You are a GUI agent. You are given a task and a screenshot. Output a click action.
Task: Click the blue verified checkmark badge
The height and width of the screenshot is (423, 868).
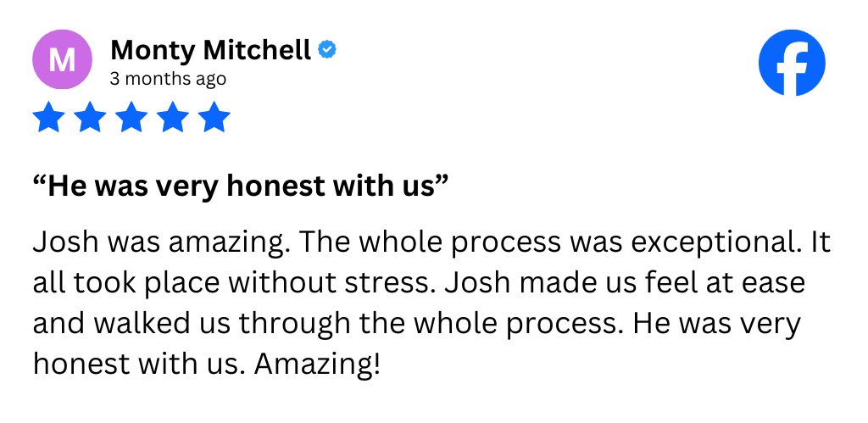(327, 51)
